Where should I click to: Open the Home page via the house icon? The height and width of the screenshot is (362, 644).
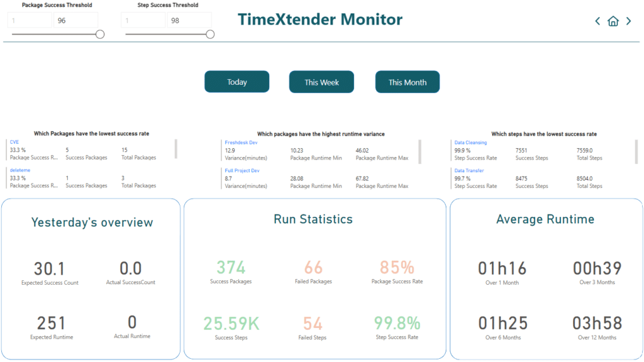[x=613, y=21]
